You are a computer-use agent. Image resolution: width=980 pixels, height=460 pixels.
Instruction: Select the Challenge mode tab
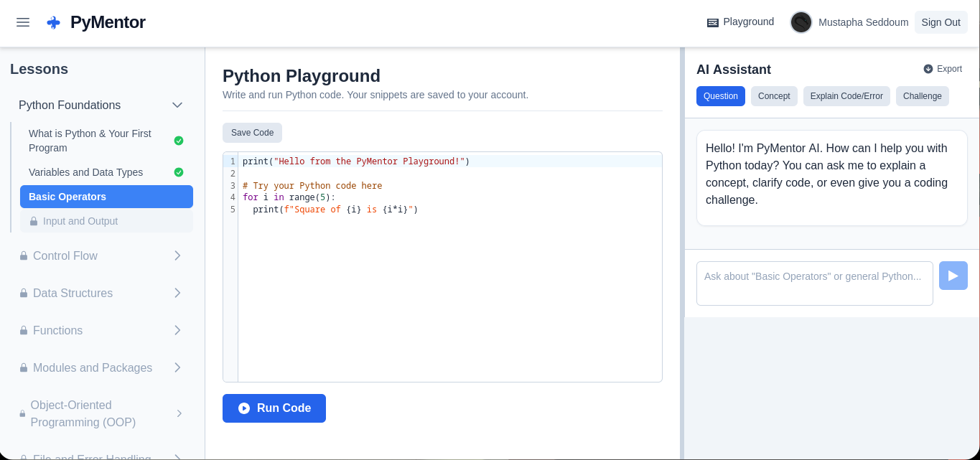(x=922, y=96)
